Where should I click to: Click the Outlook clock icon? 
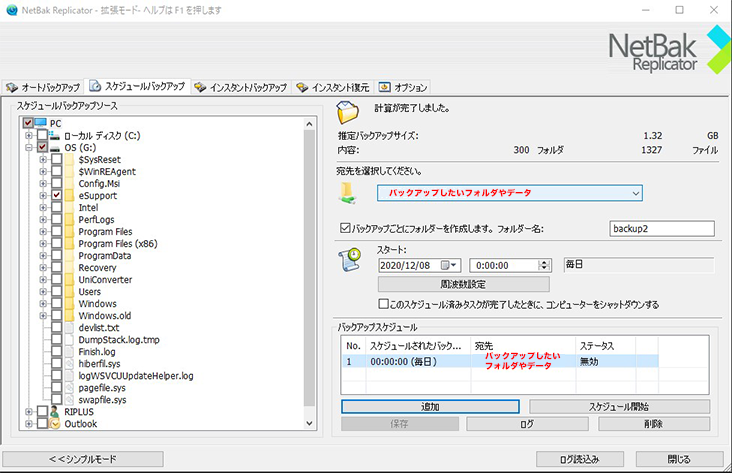(x=55, y=424)
